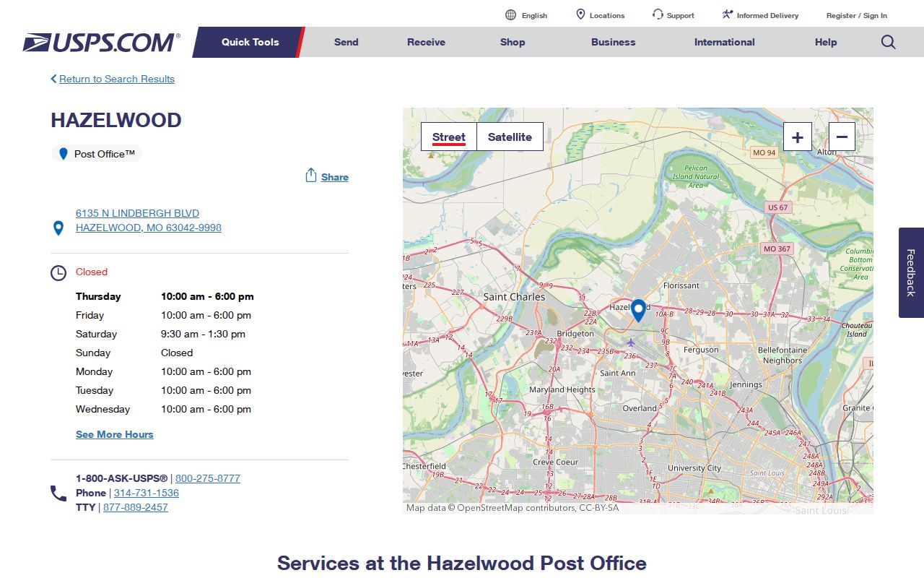Open the Help menu
This screenshot has width=924, height=578.
tap(826, 42)
